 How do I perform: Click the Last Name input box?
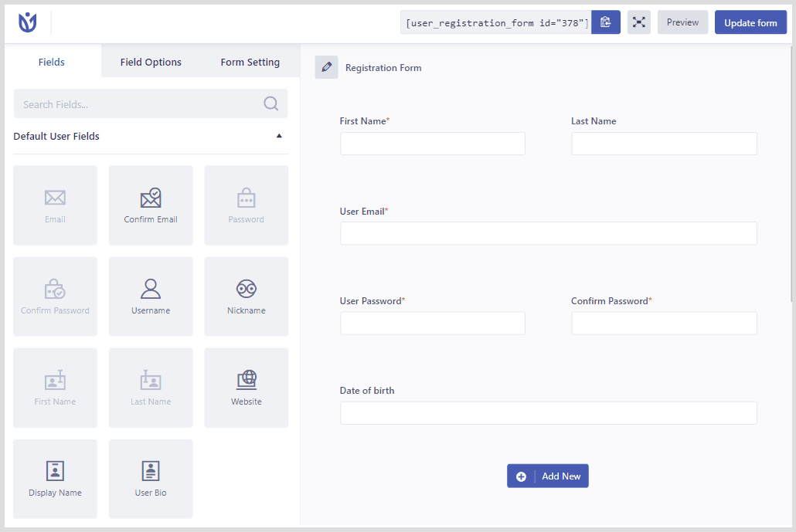pos(664,144)
